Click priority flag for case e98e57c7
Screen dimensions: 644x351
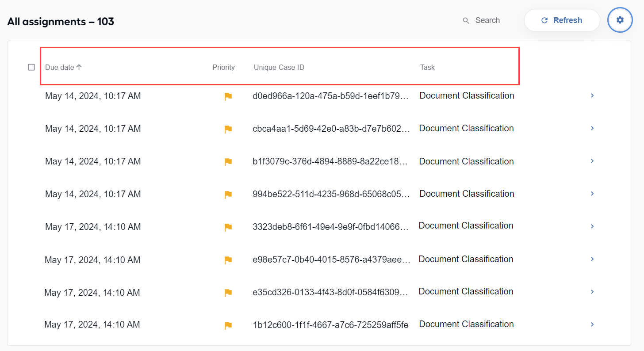228,260
